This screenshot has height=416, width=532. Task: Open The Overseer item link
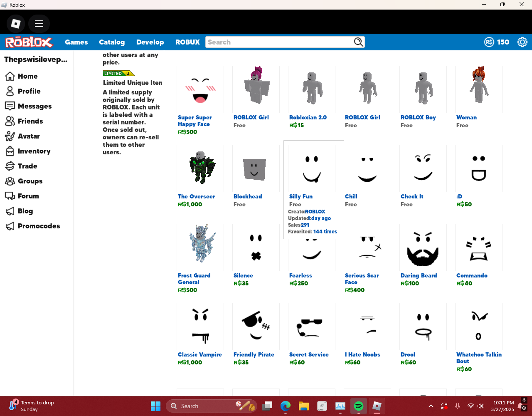(197, 196)
